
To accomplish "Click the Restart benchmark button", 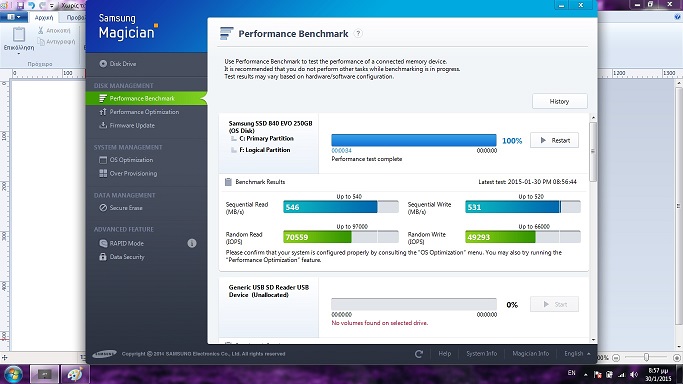I will coord(554,140).
